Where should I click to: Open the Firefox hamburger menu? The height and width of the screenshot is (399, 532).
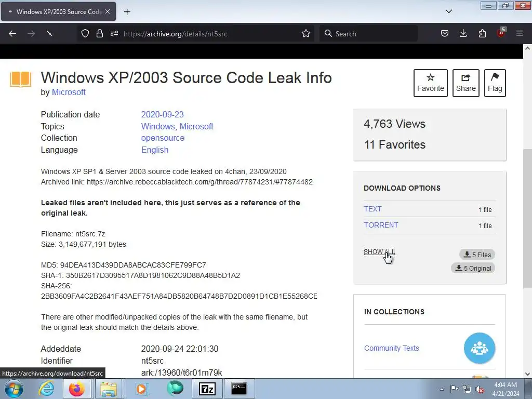520,34
